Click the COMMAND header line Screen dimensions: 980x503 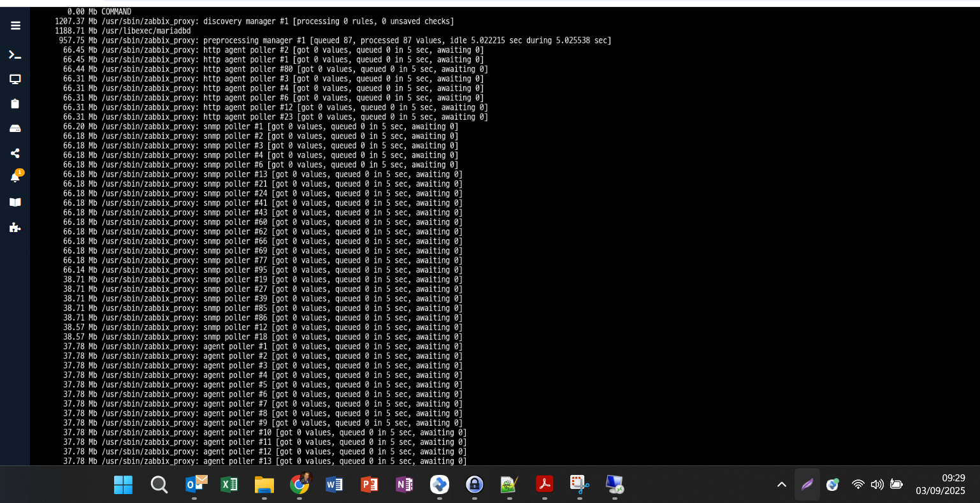(99, 11)
